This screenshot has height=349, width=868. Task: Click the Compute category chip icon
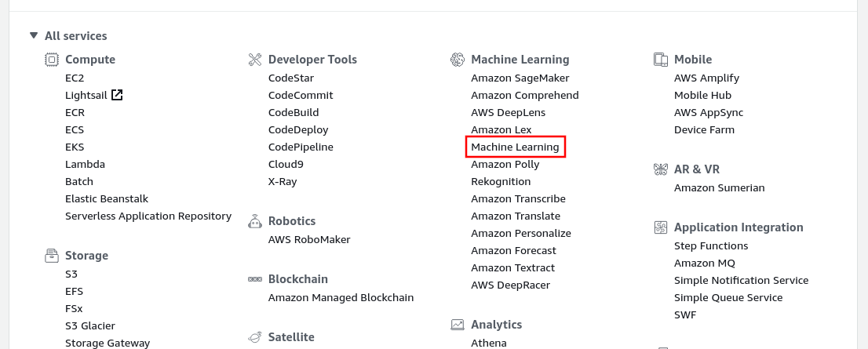[x=52, y=60]
